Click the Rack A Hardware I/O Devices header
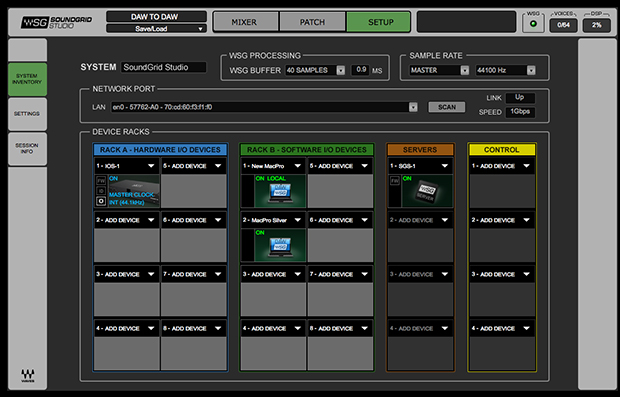This screenshot has width=620, height=397. pyautogui.click(x=160, y=149)
